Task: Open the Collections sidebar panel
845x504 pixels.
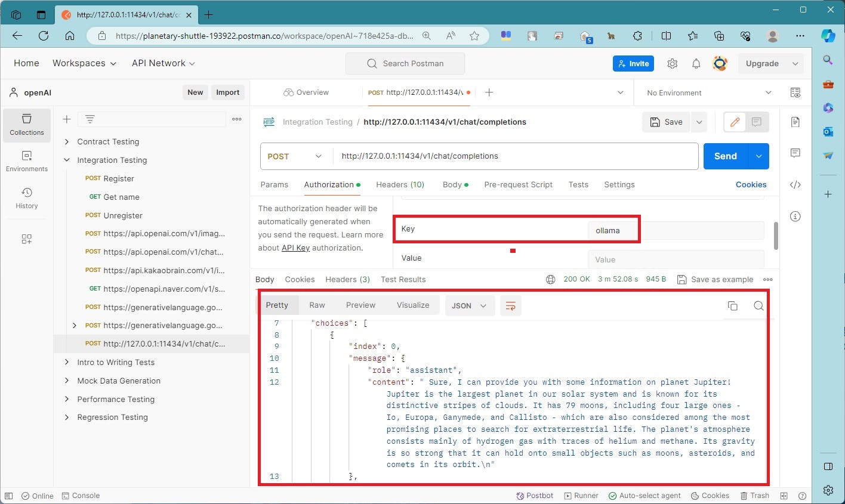Action: [x=27, y=125]
